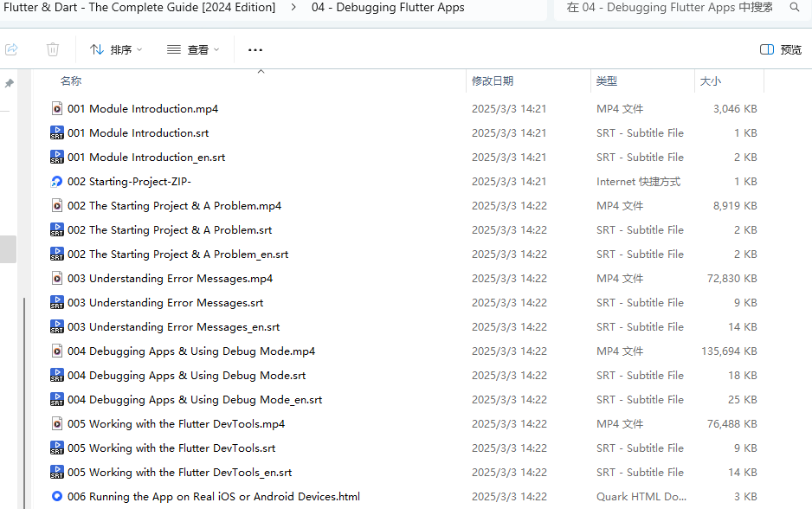This screenshot has width=812, height=509.
Task: Select 005 Working with the Flutter DevTools.mp4 name
Action: pos(176,423)
